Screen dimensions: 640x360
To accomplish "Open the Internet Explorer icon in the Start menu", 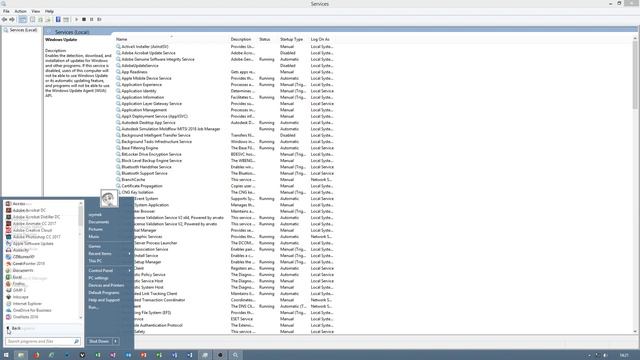I will [x=9, y=303].
